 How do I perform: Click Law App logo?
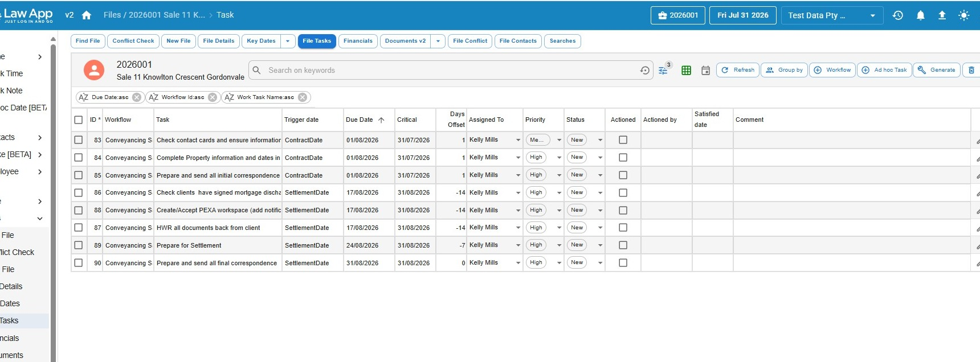pos(27,15)
